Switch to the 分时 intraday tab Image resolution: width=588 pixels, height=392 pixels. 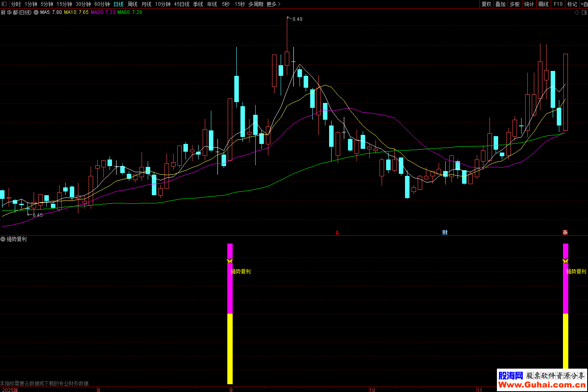tap(16, 4)
